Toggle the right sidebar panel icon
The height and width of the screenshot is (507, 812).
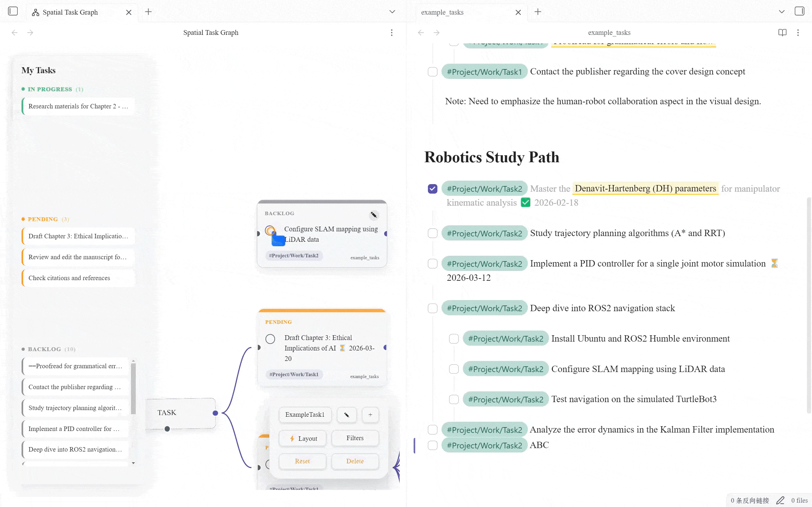tap(799, 11)
